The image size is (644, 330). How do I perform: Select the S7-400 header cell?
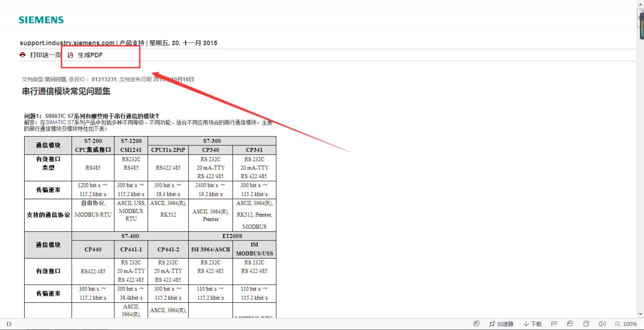(x=130, y=236)
